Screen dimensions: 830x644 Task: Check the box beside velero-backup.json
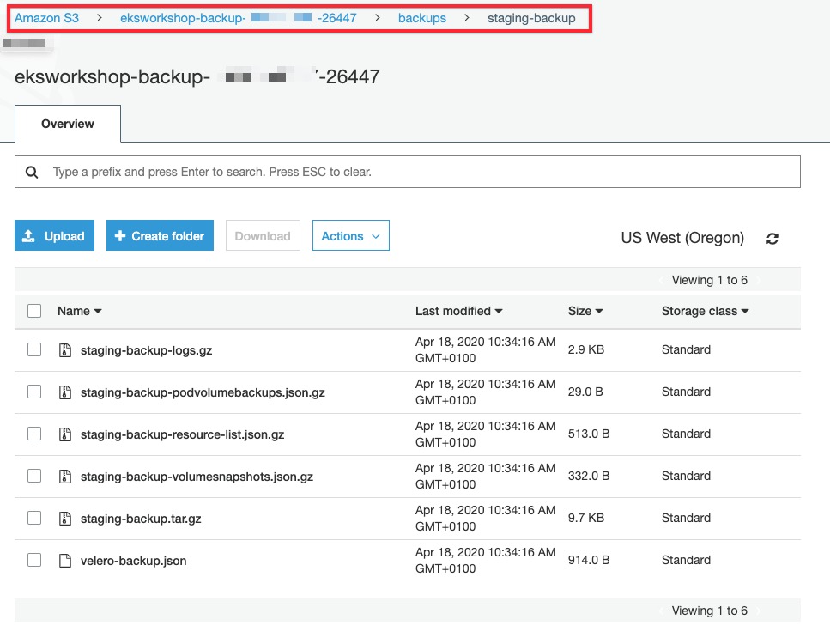pos(34,560)
